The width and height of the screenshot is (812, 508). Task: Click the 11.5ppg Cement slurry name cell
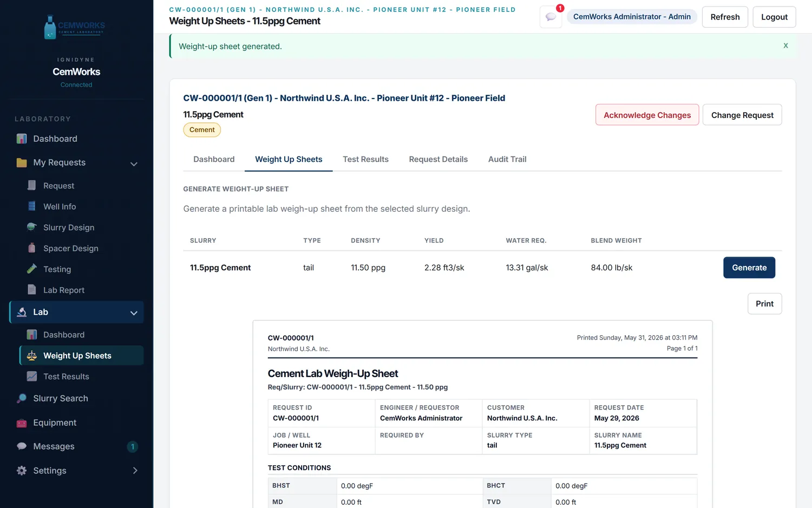[x=220, y=268]
